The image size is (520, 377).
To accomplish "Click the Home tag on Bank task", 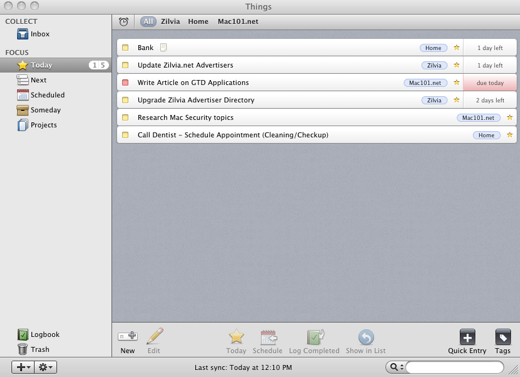I will click(x=433, y=48).
